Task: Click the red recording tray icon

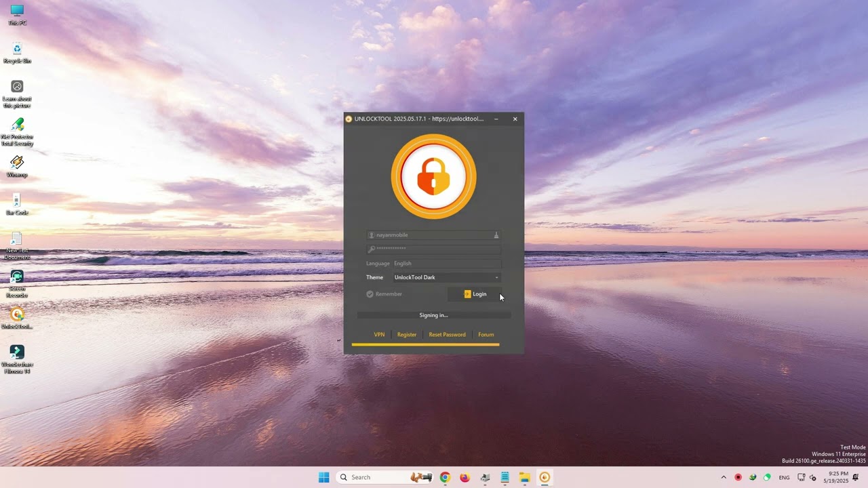Action: (738, 477)
